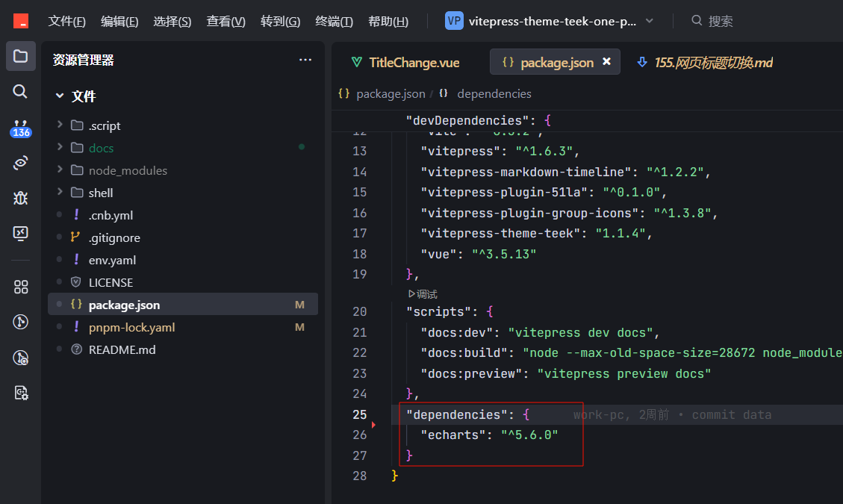843x504 pixels.
Task: Click dependencies in the breadcrumb
Action: 494,93
